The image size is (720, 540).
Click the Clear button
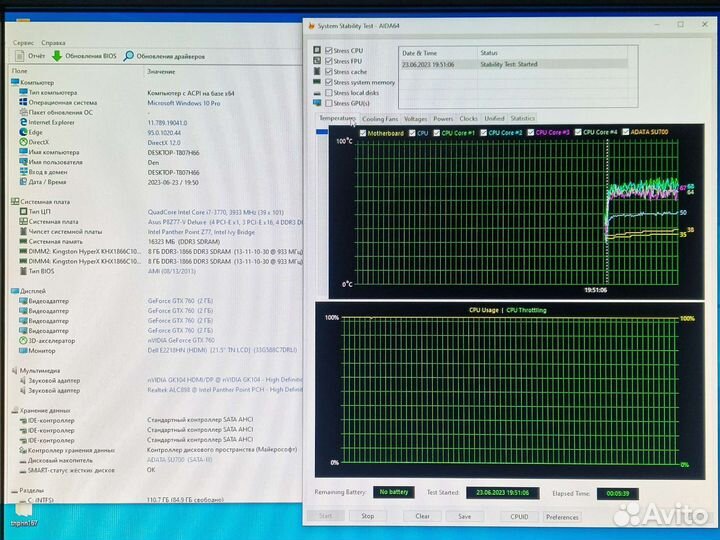422,516
